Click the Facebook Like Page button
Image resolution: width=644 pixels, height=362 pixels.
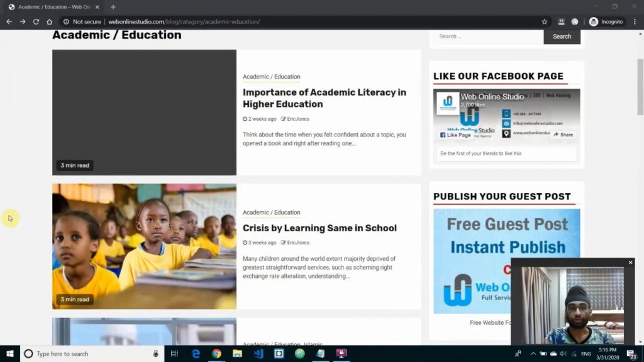coord(455,134)
